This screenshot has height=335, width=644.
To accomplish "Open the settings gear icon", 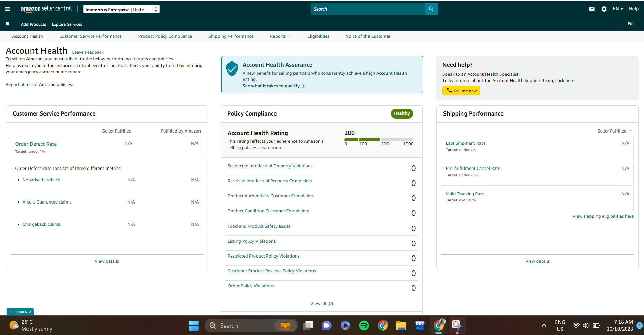I will coord(604,9).
